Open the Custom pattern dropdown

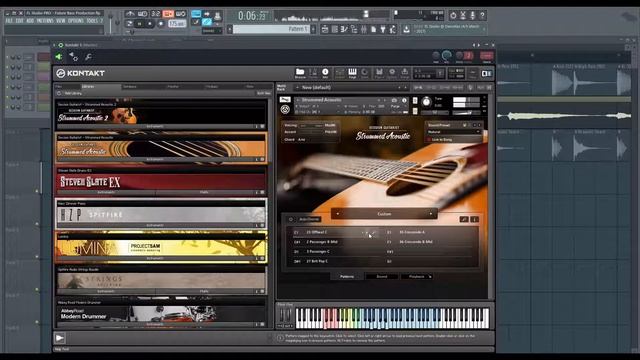click(384, 214)
